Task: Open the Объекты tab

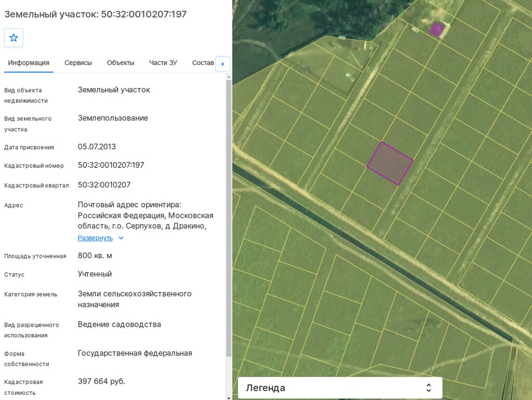Action: [x=121, y=63]
